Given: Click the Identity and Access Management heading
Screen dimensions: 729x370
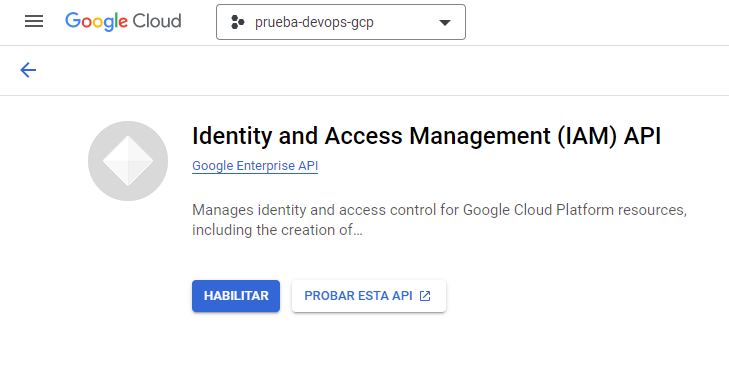Looking at the screenshot, I should 426,136.
